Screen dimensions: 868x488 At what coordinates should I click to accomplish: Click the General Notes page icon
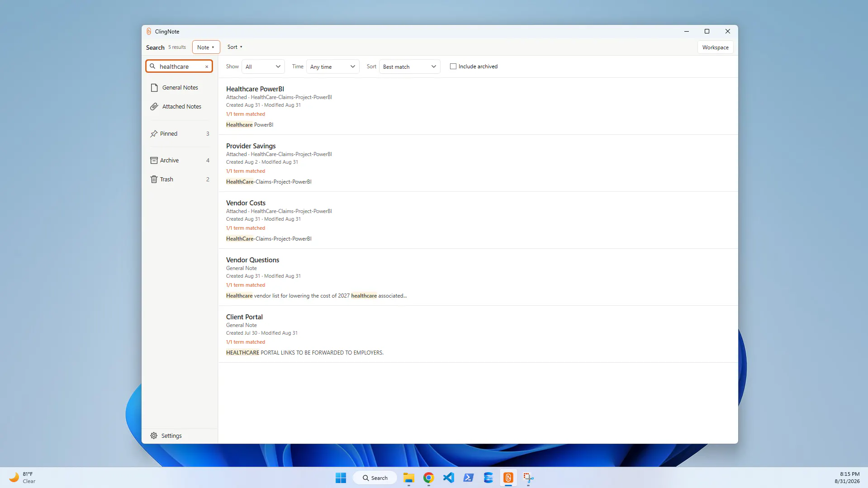click(x=154, y=88)
